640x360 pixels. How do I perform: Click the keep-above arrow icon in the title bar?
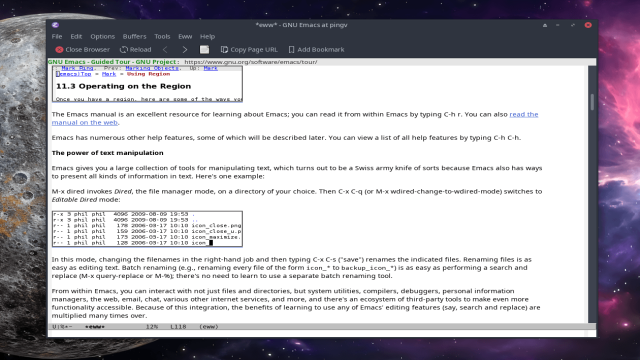(x=545, y=25)
